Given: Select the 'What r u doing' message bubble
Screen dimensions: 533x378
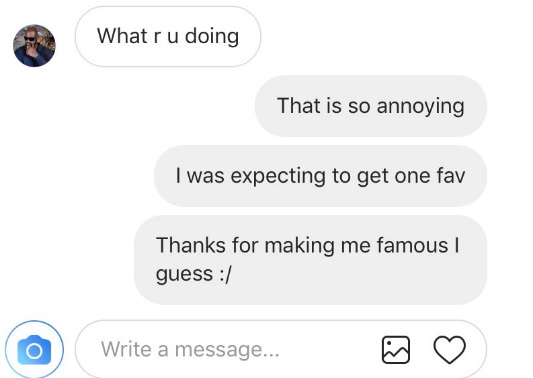Looking at the screenshot, I should coord(168,36).
